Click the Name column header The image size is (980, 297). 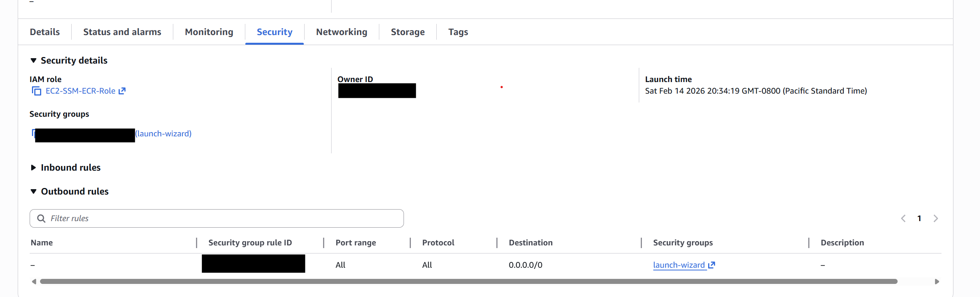click(x=42, y=243)
